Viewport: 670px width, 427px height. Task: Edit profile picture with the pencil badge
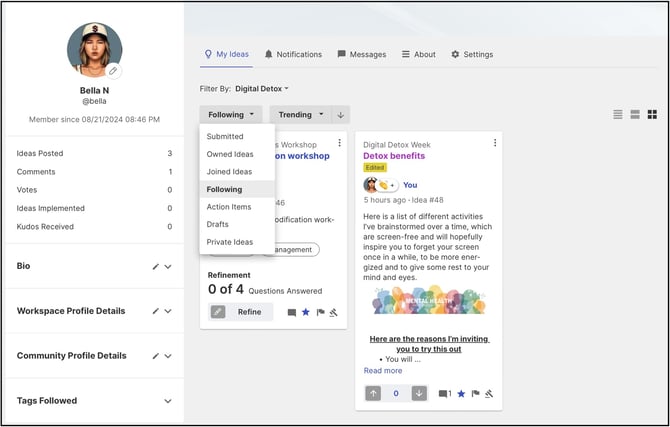[x=113, y=71]
